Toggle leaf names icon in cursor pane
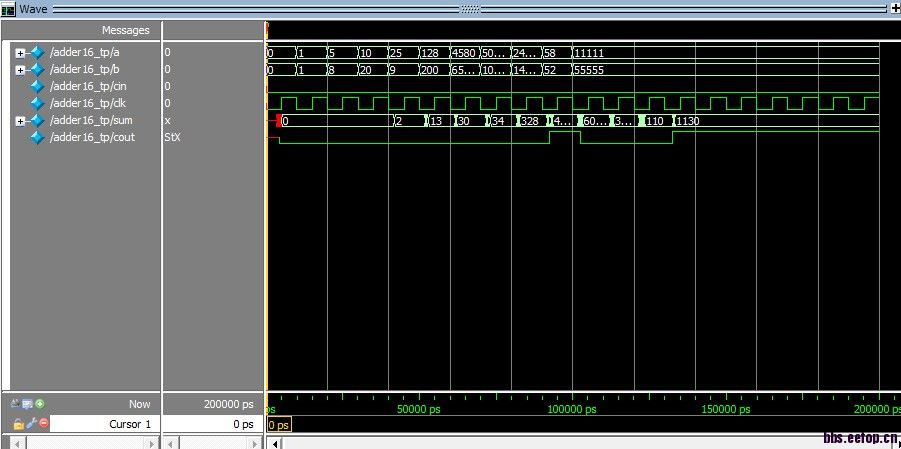 (x=17, y=404)
